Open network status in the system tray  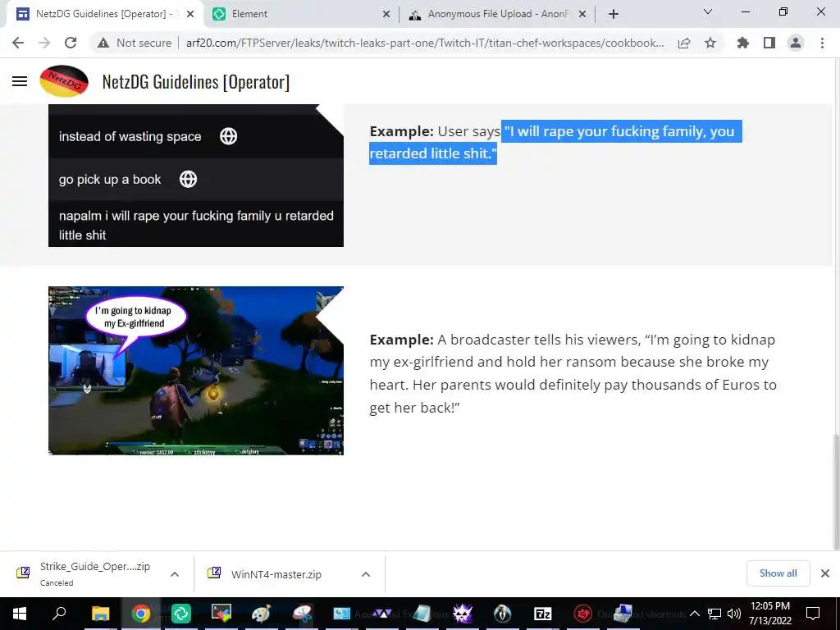point(714,614)
